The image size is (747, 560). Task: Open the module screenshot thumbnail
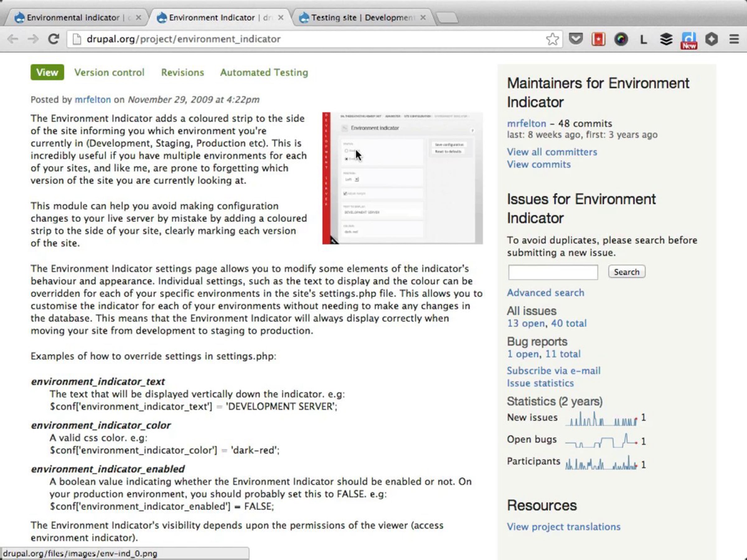pyautogui.click(x=402, y=178)
